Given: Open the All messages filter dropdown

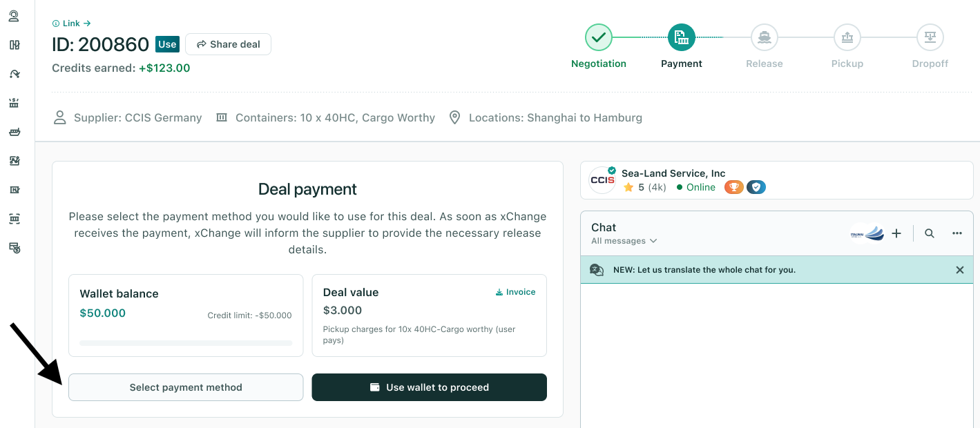Looking at the screenshot, I should [x=622, y=241].
